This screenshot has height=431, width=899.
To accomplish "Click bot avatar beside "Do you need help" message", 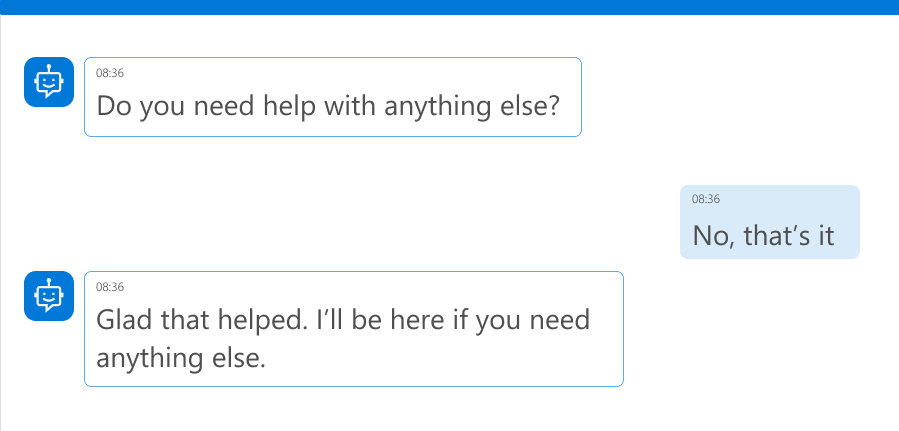I will click(48, 81).
